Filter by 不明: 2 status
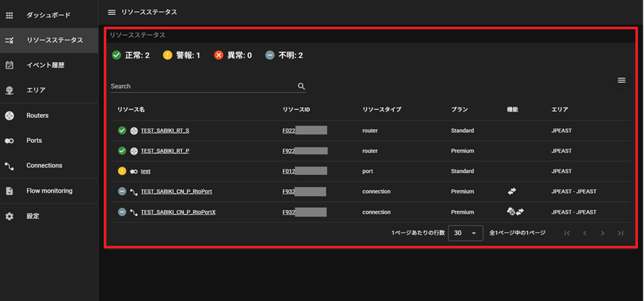644x301 pixels. [x=284, y=55]
